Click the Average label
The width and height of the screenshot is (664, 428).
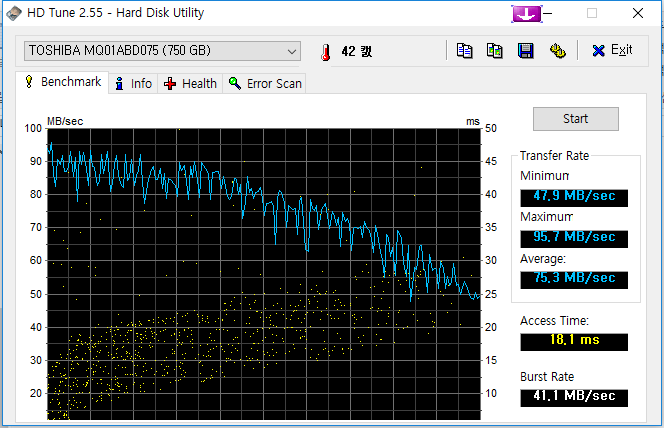click(x=542, y=259)
